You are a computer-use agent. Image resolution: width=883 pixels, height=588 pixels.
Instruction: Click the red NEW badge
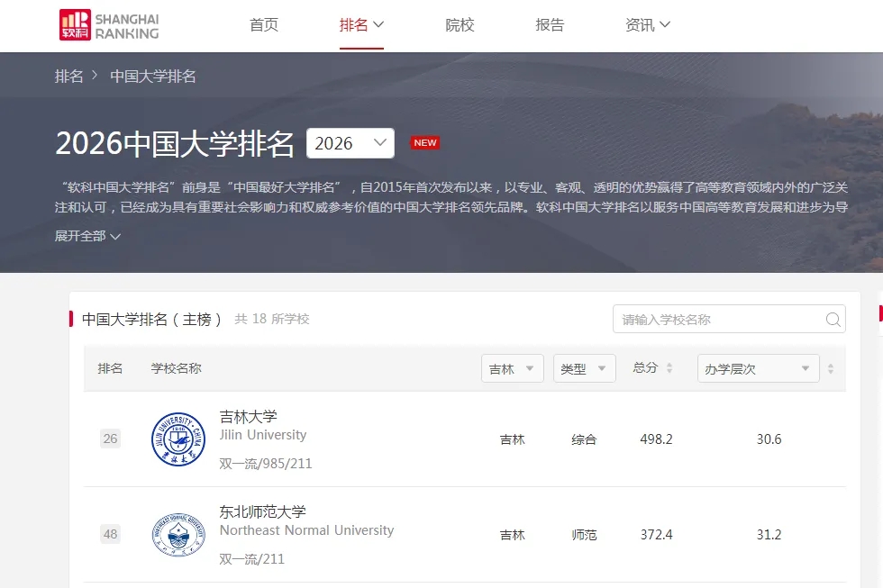pos(424,143)
